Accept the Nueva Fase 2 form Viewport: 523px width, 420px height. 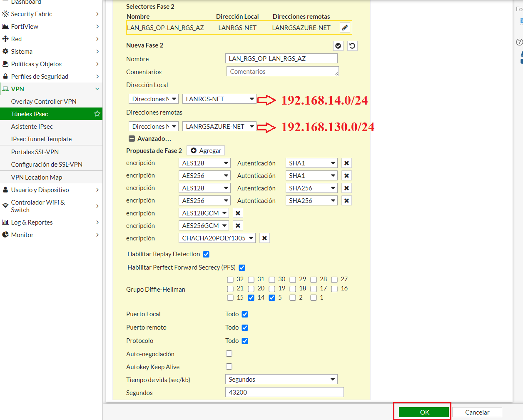pos(338,45)
